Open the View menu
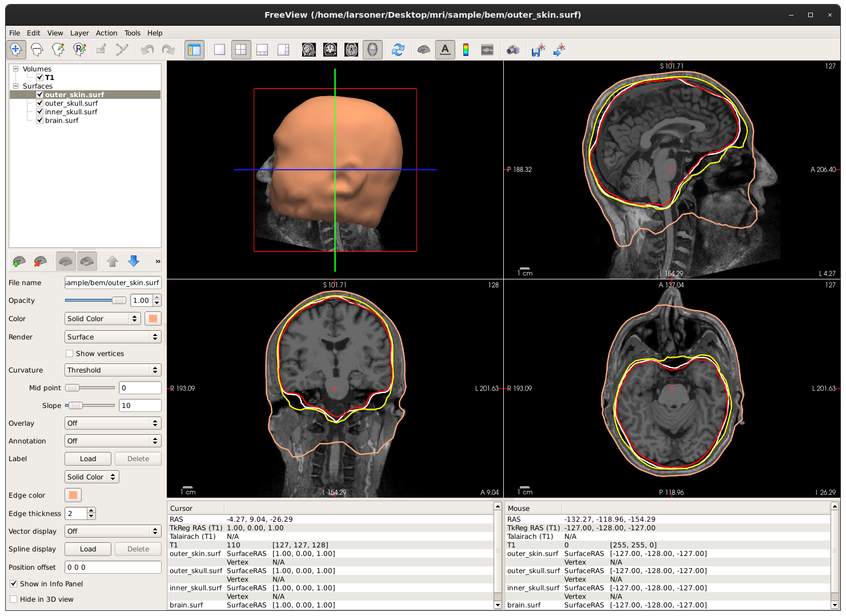 coord(55,33)
